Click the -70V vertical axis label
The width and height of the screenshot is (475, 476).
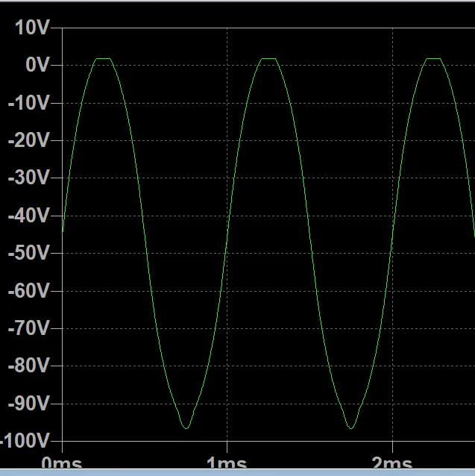(x=28, y=328)
